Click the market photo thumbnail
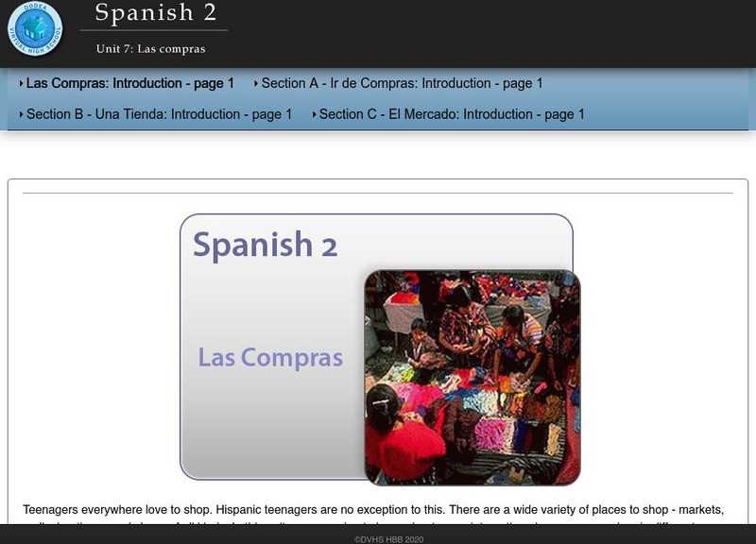756x544 pixels. pos(472,378)
